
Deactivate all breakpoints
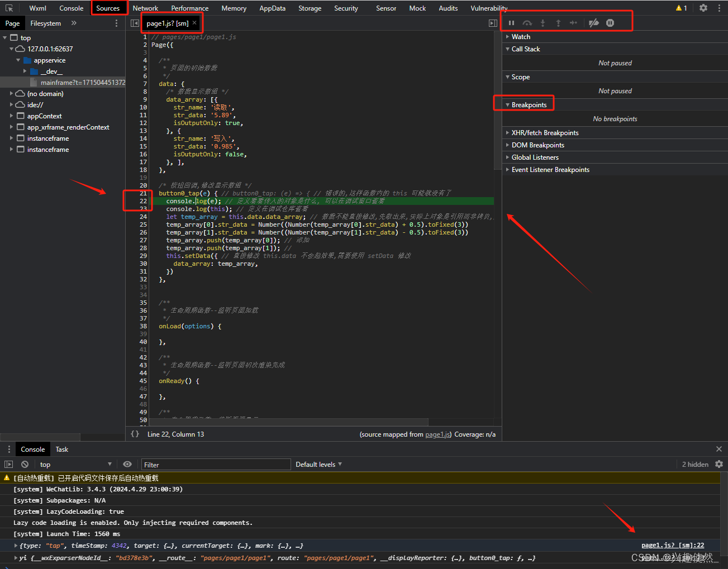point(594,23)
